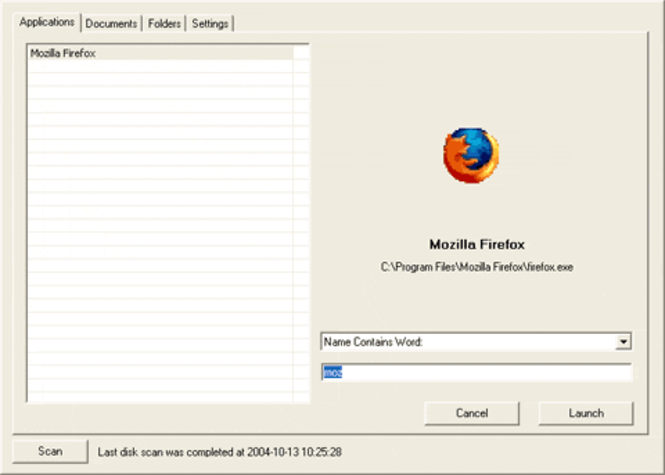Click the Mozilla Firefox bold title

477,244
